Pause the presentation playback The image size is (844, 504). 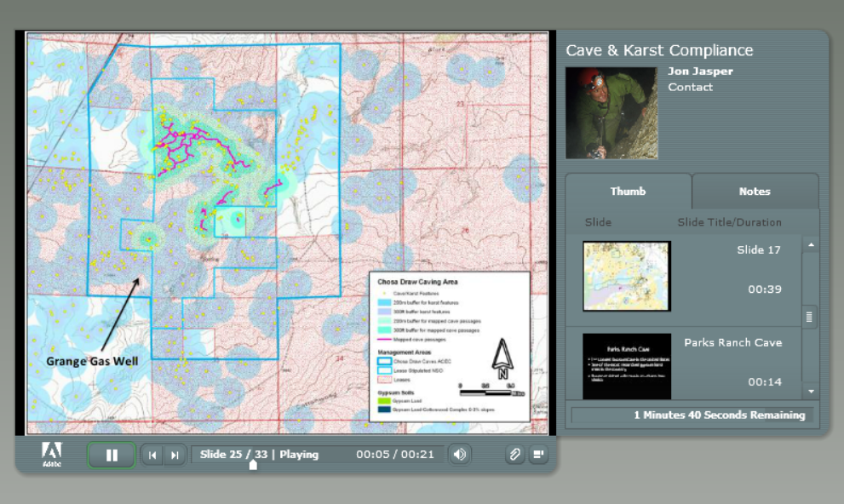(x=112, y=455)
